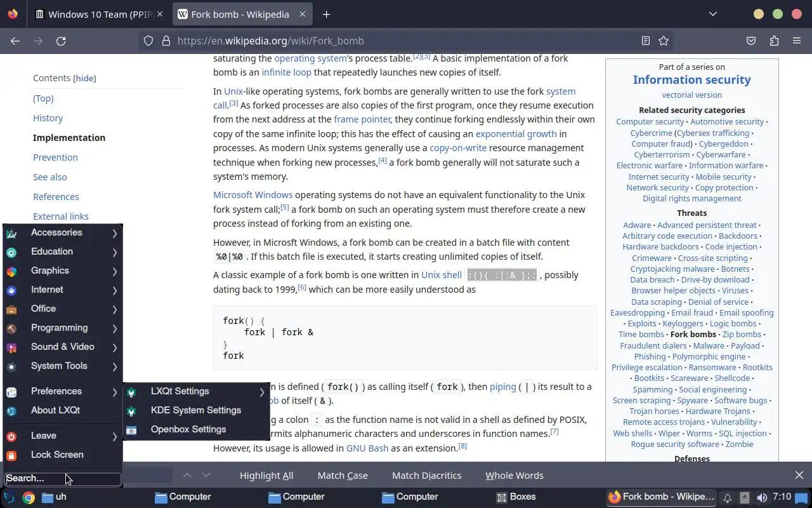Go back with the Firefox back arrow

coord(15,41)
